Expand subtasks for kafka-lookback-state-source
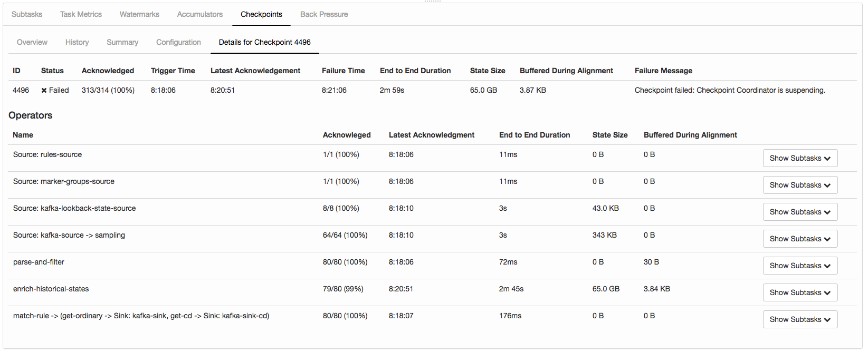 (800, 212)
